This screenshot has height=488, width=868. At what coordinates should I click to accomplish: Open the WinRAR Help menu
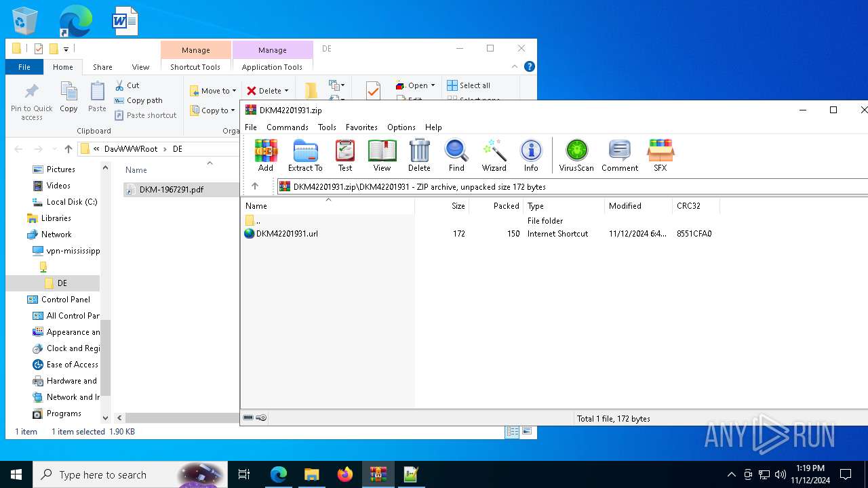click(x=433, y=127)
